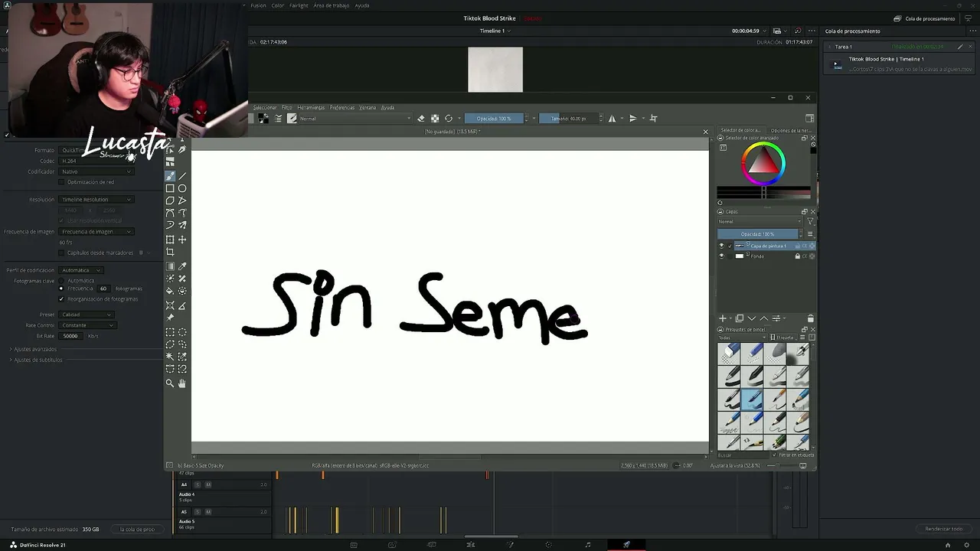Select the Fill bucket tool in Krita

coord(170,291)
